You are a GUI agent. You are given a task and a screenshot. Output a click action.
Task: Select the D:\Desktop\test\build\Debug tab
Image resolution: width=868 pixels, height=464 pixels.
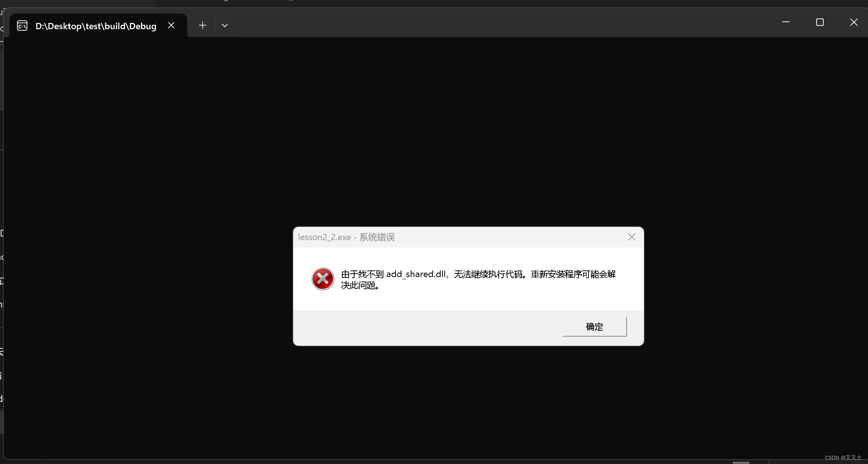pyautogui.click(x=96, y=26)
